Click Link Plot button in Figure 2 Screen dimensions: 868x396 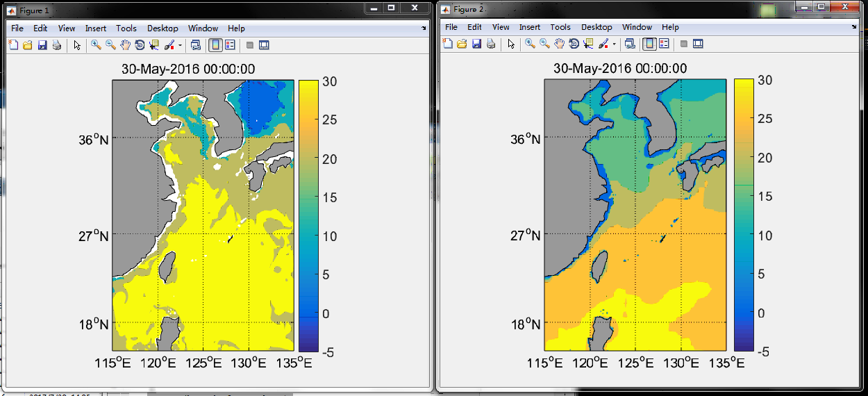[630, 44]
